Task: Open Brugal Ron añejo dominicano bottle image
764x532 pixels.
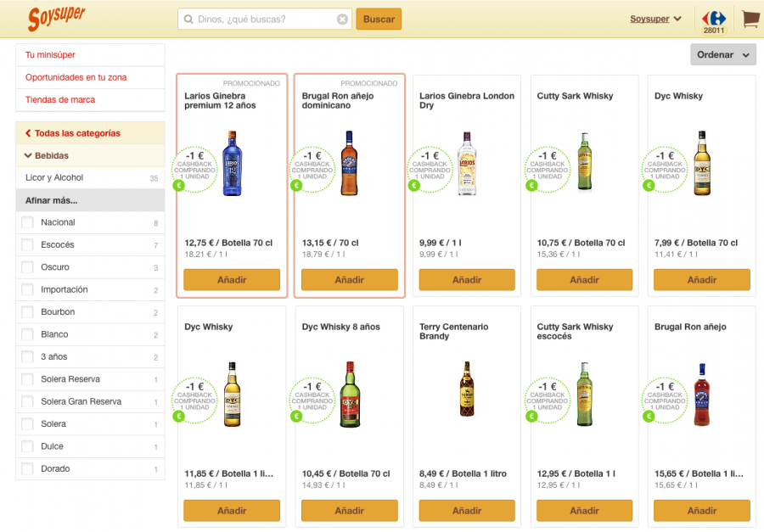Action: 349,163
